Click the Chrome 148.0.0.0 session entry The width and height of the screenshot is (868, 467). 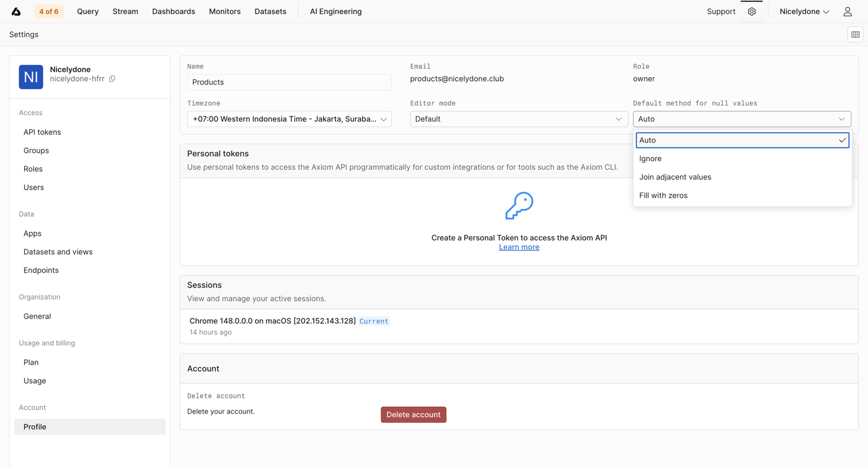(273, 321)
